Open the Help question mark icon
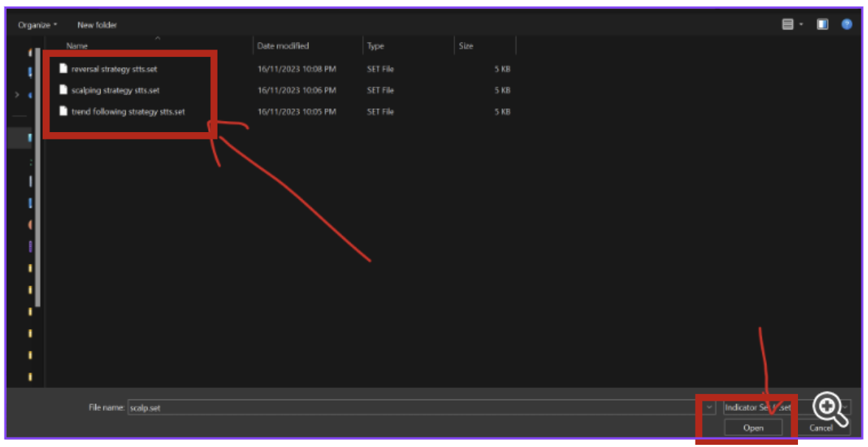Image resolution: width=868 pixels, height=447 pixels. pos(847,24)
